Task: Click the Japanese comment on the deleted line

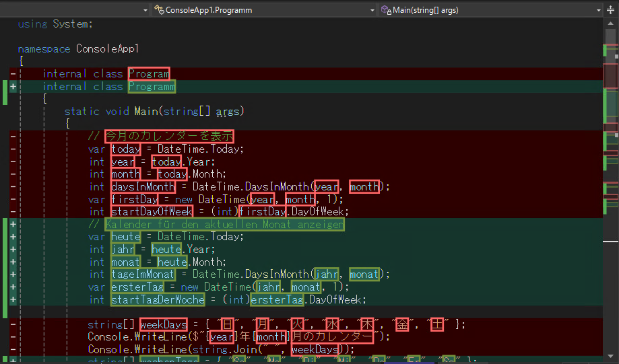Action: 168,137
